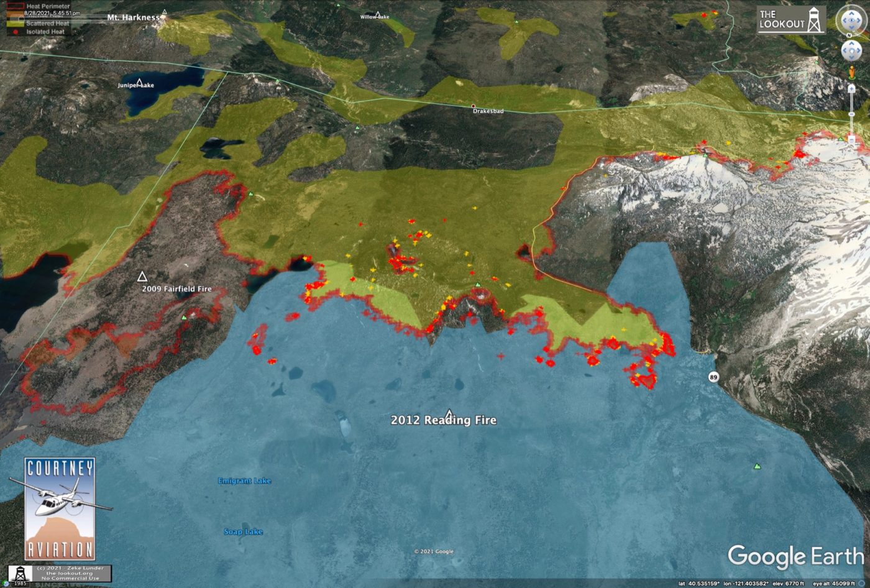Click the small fire lookout tower icon
This screenshot has width=870, height=588.
[21, 572]
